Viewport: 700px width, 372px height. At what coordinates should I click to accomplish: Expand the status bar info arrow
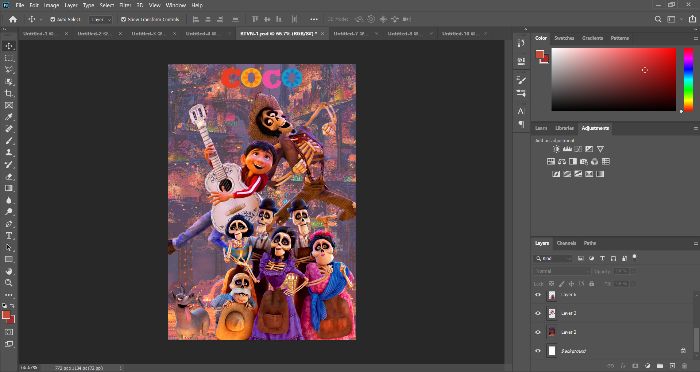point(121,368)
